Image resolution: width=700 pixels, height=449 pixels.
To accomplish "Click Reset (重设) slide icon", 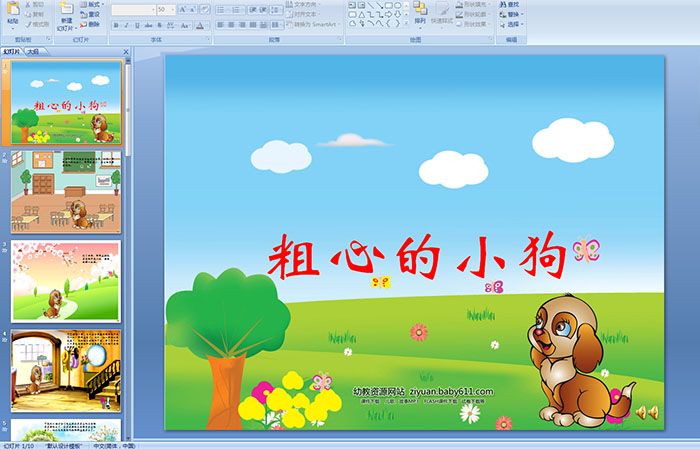I will point(83,15).
